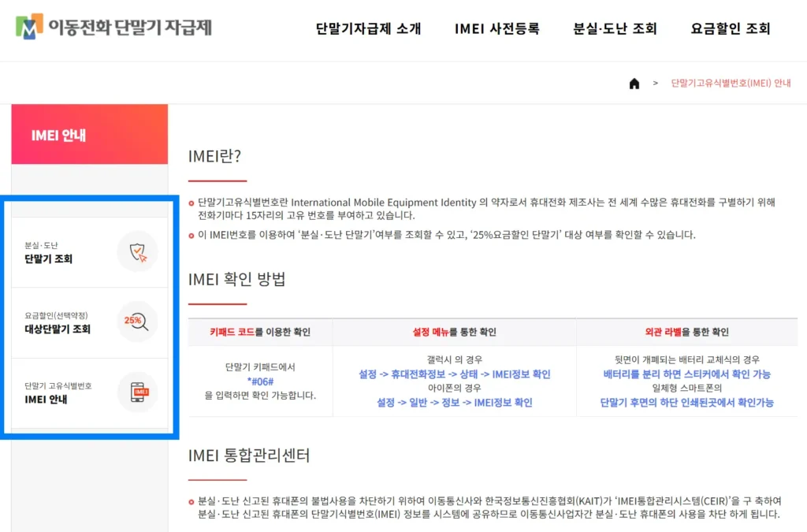Viewport: 807px width, 532px height.
Task: Open 요금할인 조회 menu
Action: coord(731,29)
